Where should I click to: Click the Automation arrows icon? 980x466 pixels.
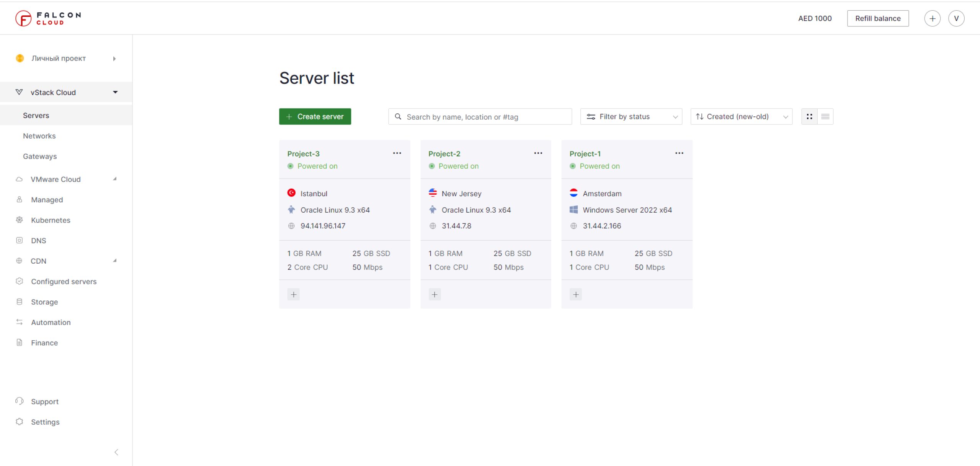click(x=19, y=322)
